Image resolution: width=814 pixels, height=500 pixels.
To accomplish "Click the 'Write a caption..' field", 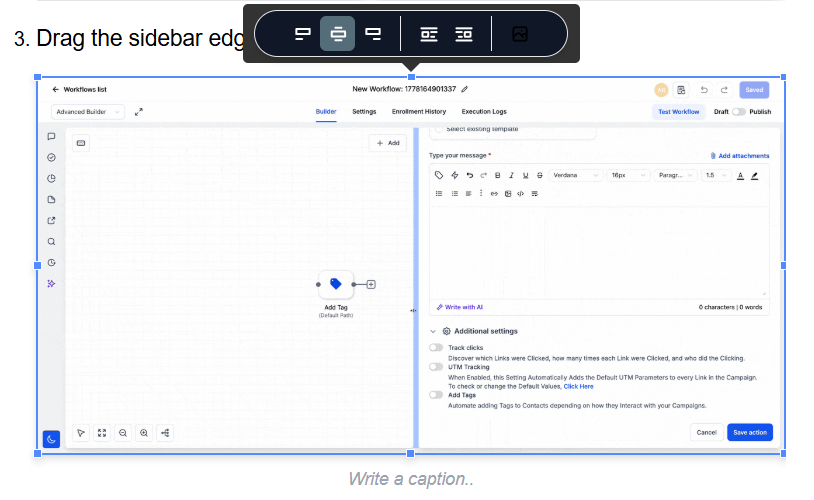I will pyautogui.click(x=411, y=479).
